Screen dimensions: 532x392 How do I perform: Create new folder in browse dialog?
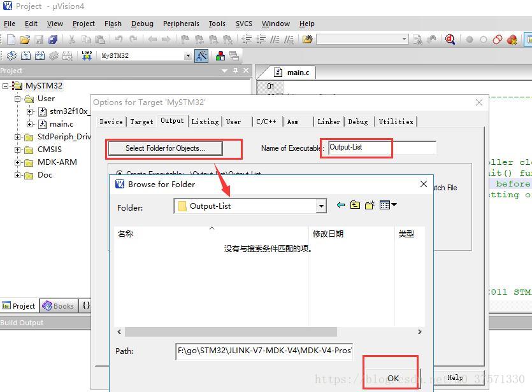tap(370, 205)
